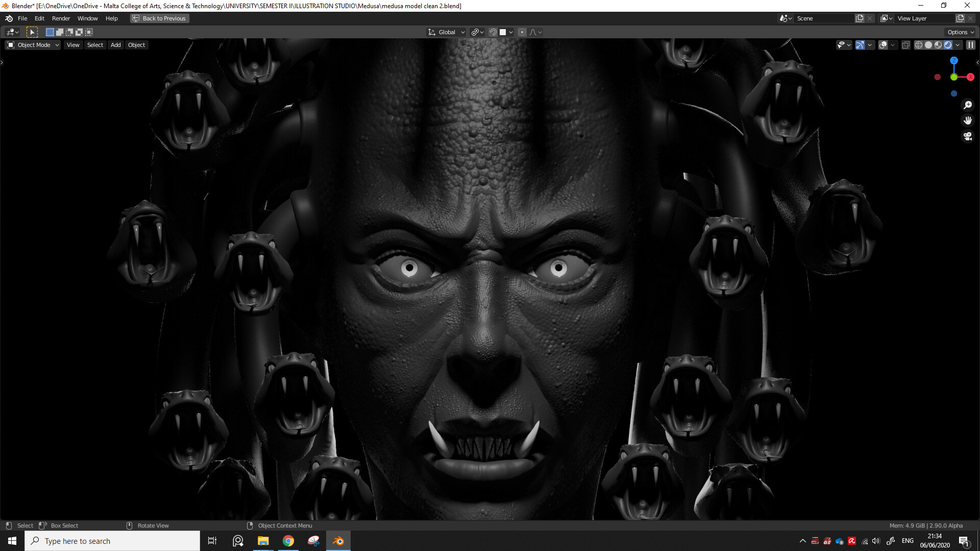Viewport: 980px width, 551px height.
Task: Choose intersect selection mode icon
Action: click(x=88, y=32)
